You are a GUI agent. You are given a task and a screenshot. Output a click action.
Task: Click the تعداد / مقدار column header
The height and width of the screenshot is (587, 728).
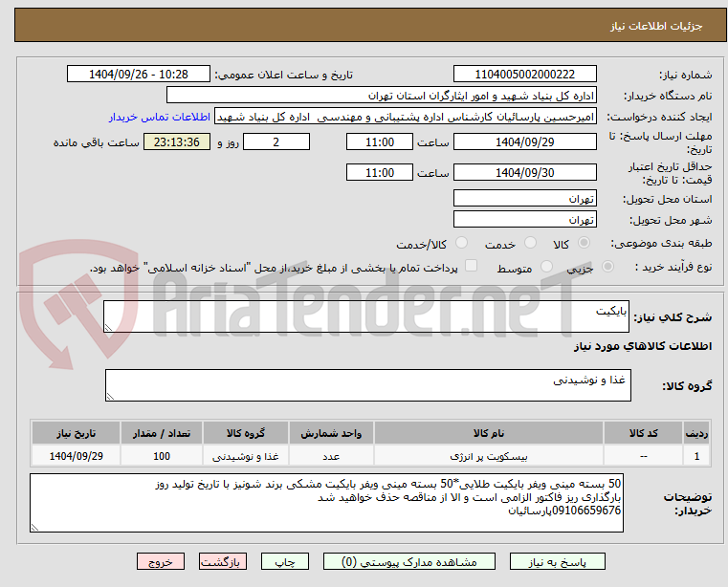(x=162, y=433)
